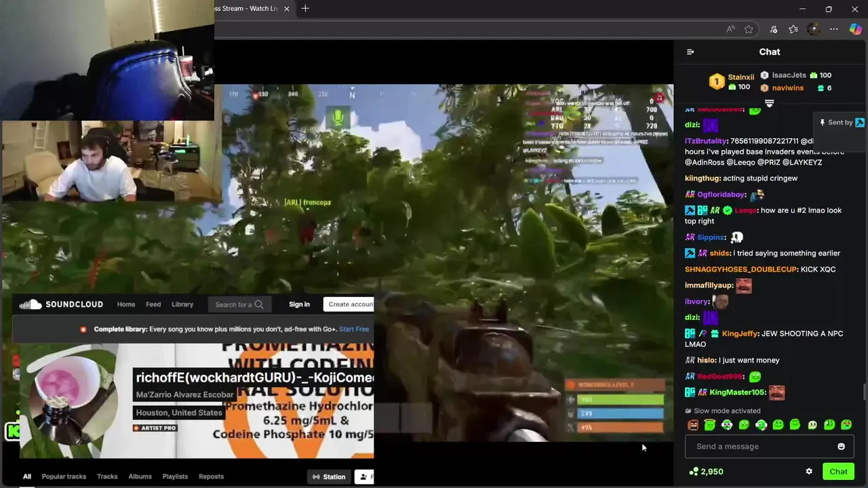Pick the sixth smiling green emote

[x=778, y=425]
